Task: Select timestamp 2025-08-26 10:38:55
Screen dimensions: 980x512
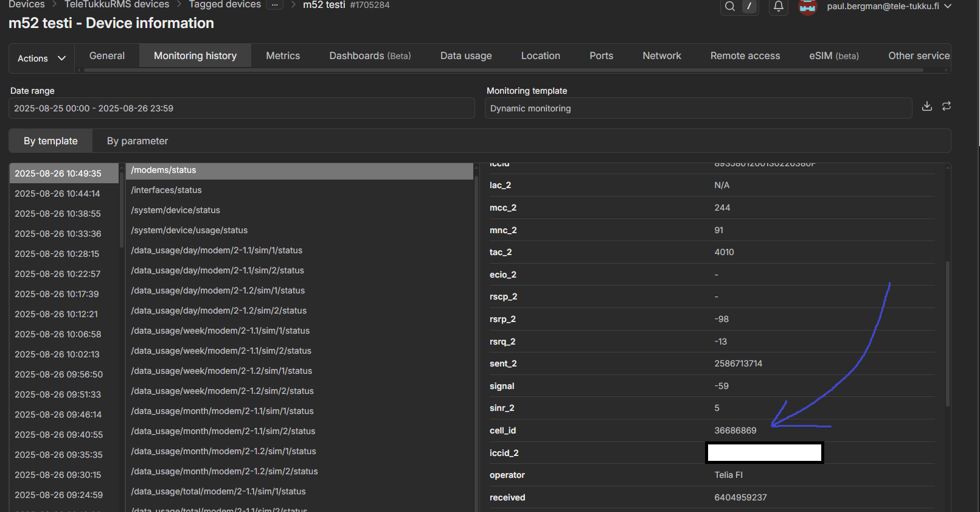Action: [x=64, y=214]
